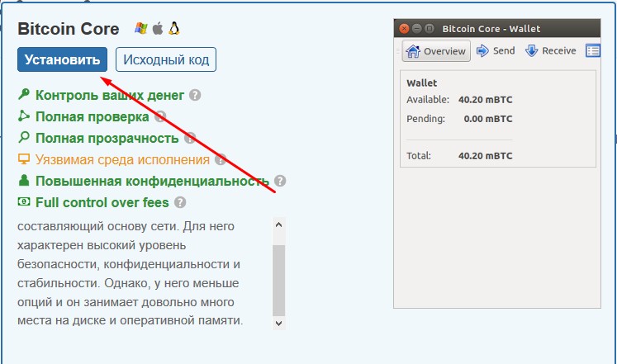
Task: Click the description scrollbar up arrow
Action: (x=279, y=225)
